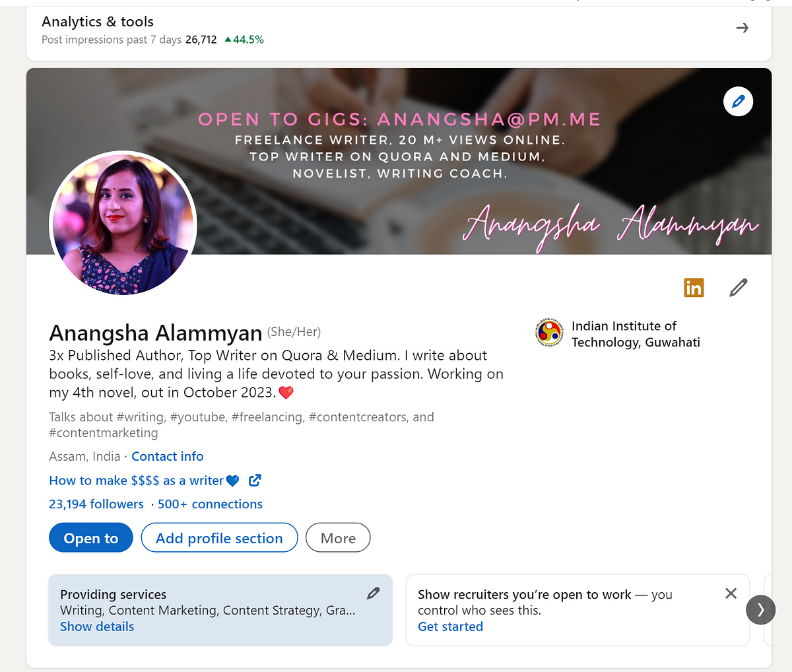The width and height of the screenshot is (792, 672).
Task: Expand the Open to options
Action: pyautogui.click(x=90, y=537)
